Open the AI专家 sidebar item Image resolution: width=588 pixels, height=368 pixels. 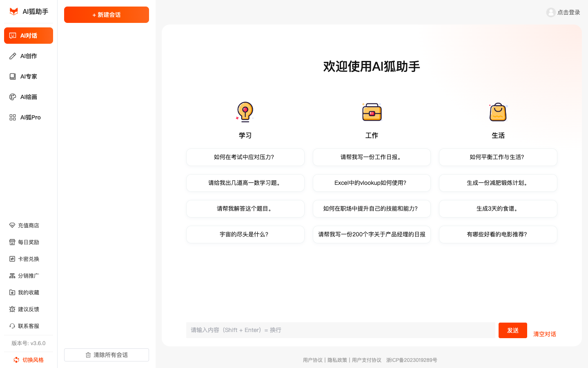click(29, 76)
